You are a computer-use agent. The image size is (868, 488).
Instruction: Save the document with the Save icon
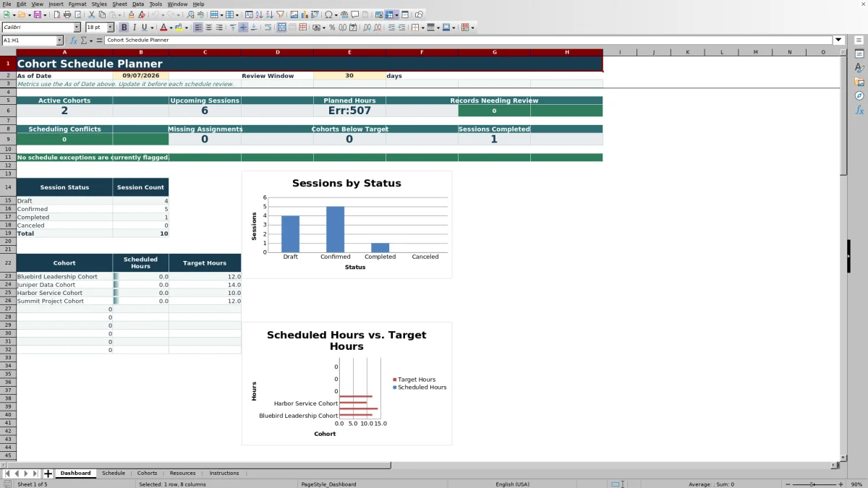37,14
